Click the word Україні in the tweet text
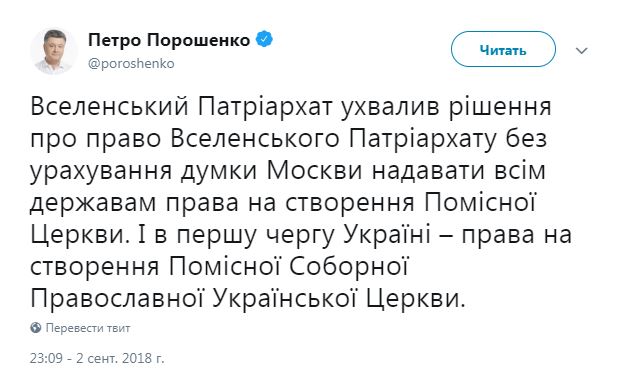 point(387,235)
